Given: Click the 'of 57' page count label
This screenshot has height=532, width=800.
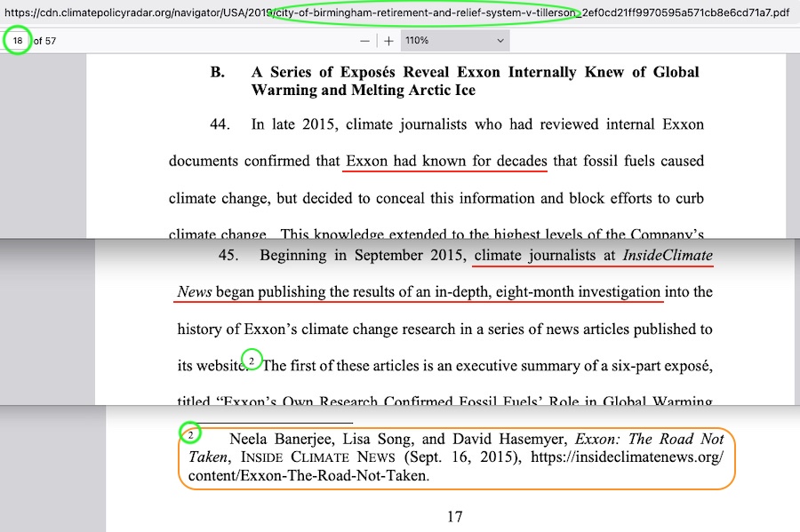Looking at the screenshot, I should click(44, 41).
